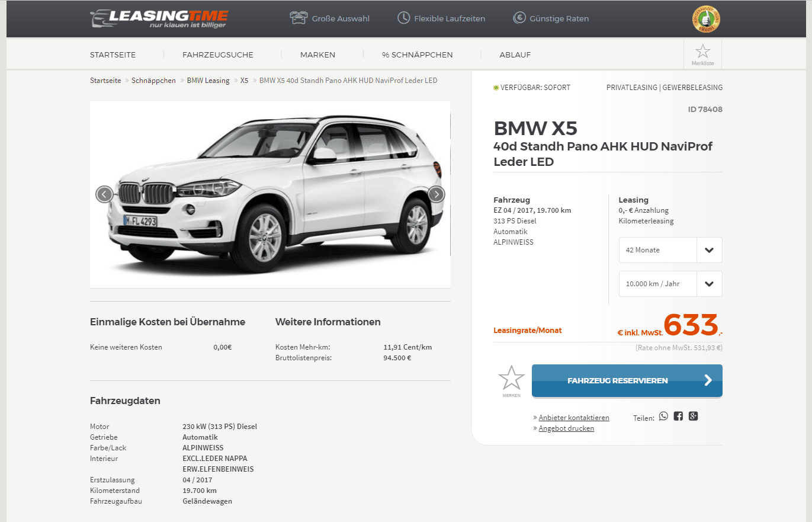Click the 230 kW (313 PS) Diesel value
The image size is (812, 522).
(220, 427)
